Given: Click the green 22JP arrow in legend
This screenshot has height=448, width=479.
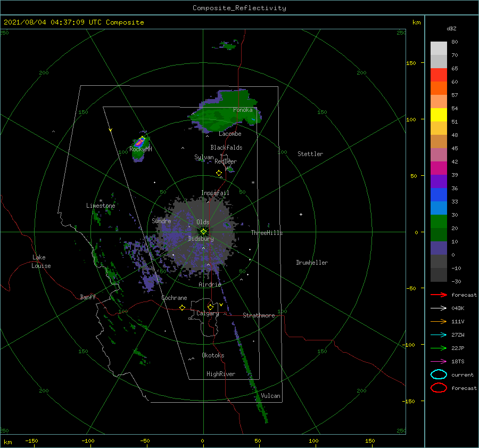Looking at the screenshot, I should click(439, 348).
